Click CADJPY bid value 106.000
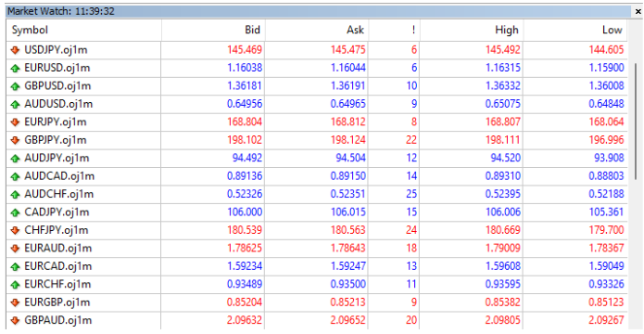644x334 pixels. pyautogui.click(x=245, y=212)
